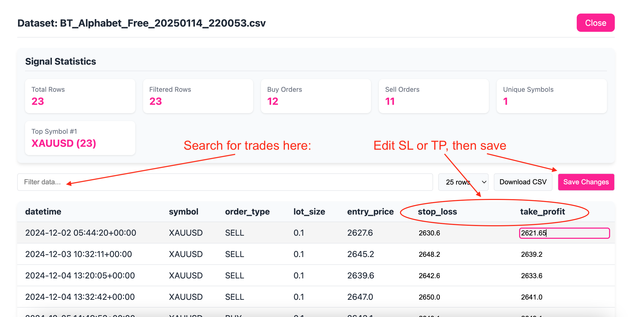Viewport: 644px width, 317px height.
Task: Click the symbol column header
Action: click(x=184, y=212)
